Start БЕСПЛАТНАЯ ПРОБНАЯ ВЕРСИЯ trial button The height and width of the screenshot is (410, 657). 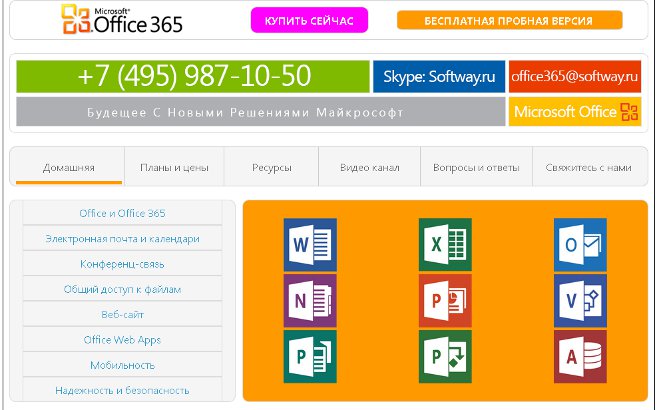click(510, 21)
